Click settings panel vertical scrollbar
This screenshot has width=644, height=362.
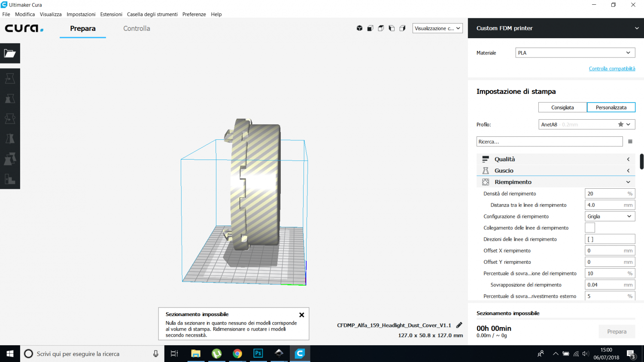click(x=641, y=162)
